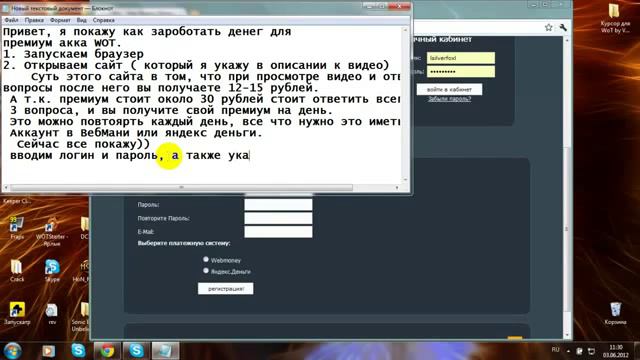This screenshot has width=640, height=360.
Task: Click the masked password field in cabinet login
Action: coord(461,71)
